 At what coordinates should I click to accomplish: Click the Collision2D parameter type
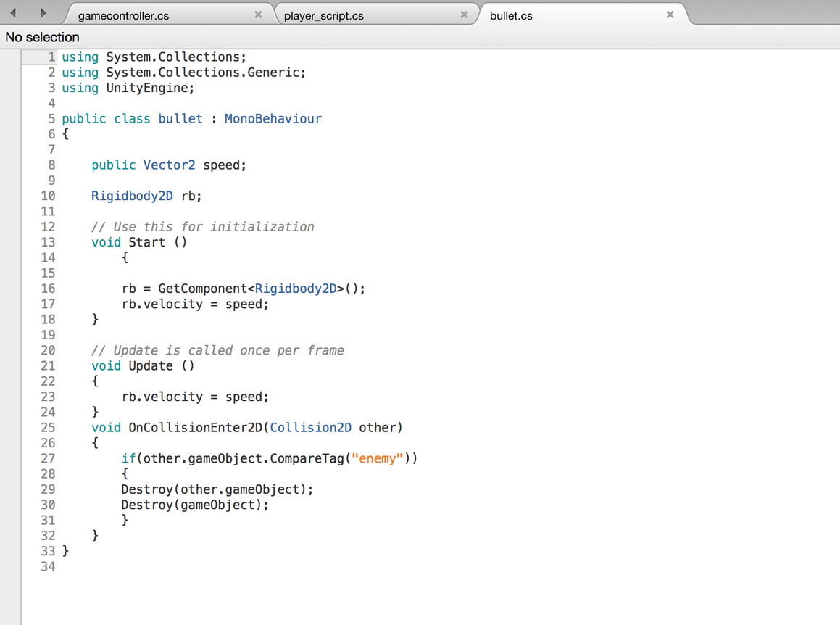[310, 428]
